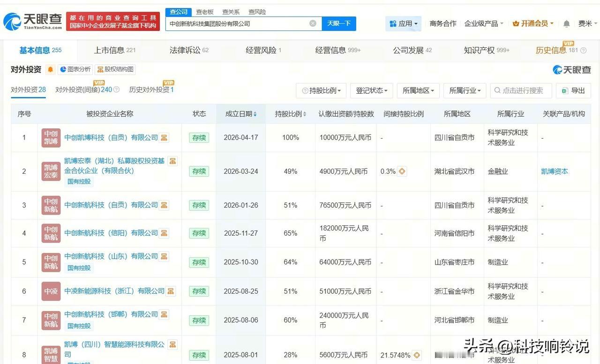The image size is (600, 364).
Task: Open company link 中创凯博科技（自贡）有限公司
Action: tap(111, 138)
